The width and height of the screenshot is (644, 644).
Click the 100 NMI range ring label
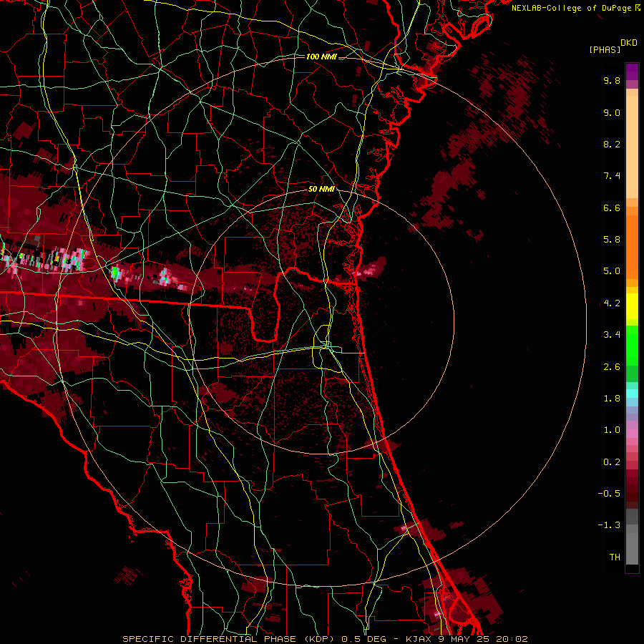321,57
